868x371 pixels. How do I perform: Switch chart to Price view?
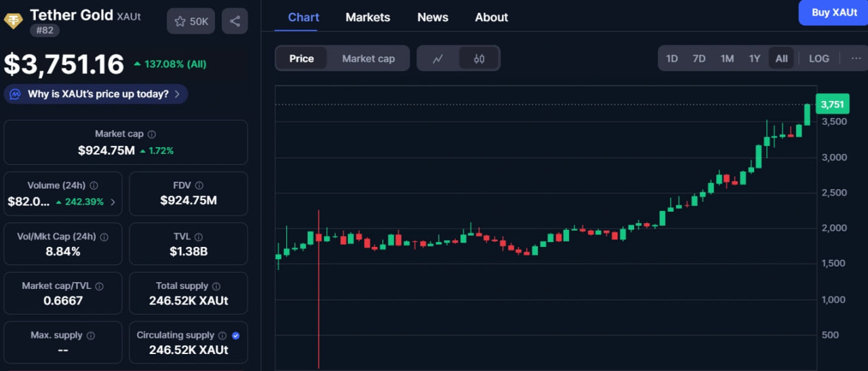pos(301,58)
